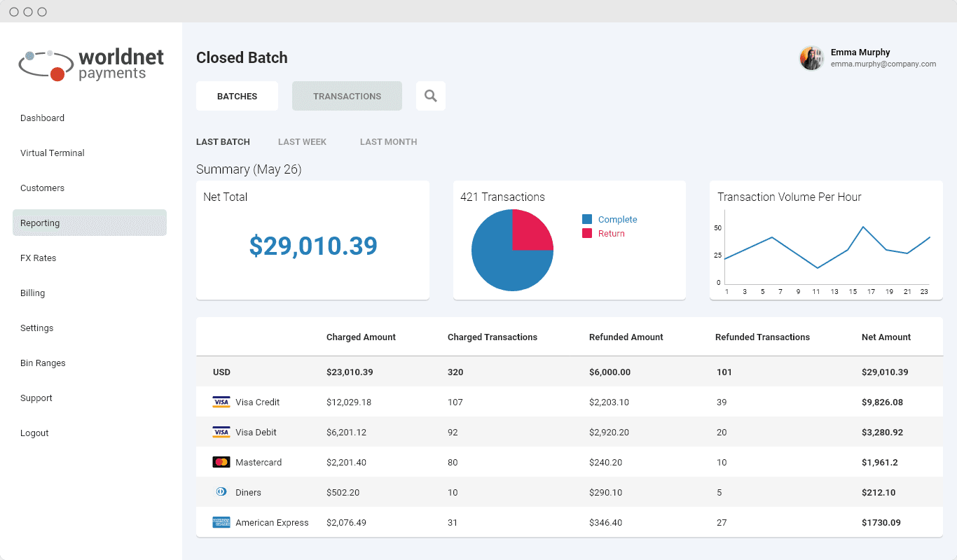The width and height of the screenshot is (957, 560).
Task: Click the blue Complete color swatch
Action: tap(586, 219)
